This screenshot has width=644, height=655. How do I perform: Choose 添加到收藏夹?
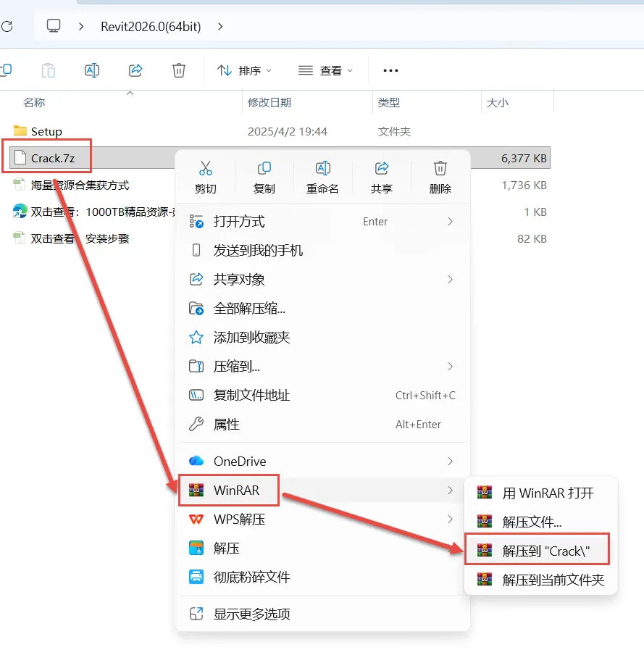tap(322, 337)
